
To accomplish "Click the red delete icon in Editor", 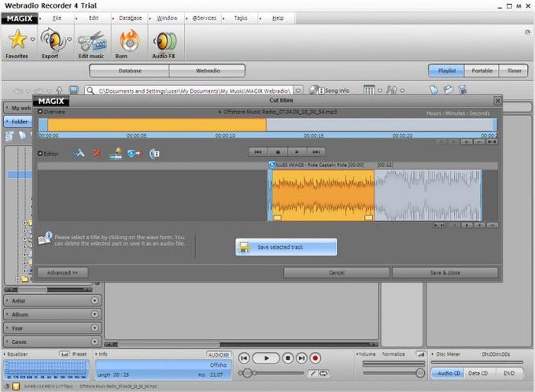I will [x=97, y=153].
